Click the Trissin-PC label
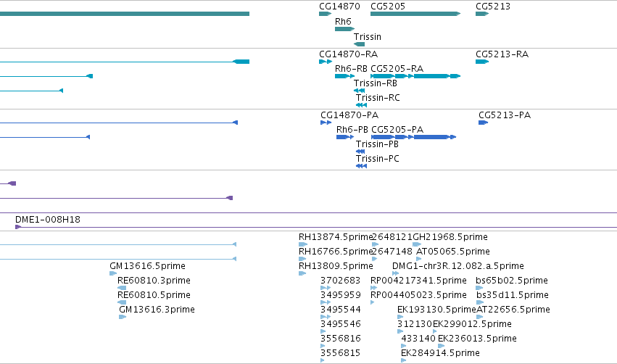The image size is (617, 364). click(377, 159)
